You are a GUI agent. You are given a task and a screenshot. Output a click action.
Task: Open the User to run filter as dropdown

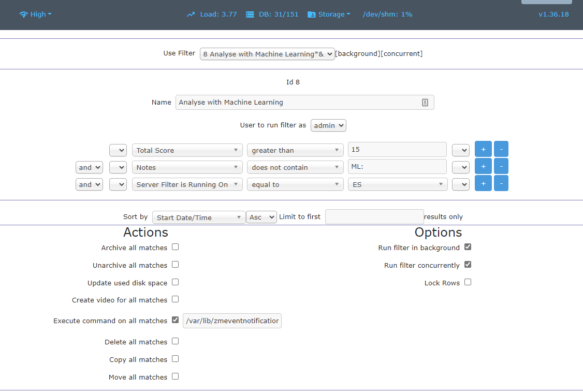pos(328,125)
